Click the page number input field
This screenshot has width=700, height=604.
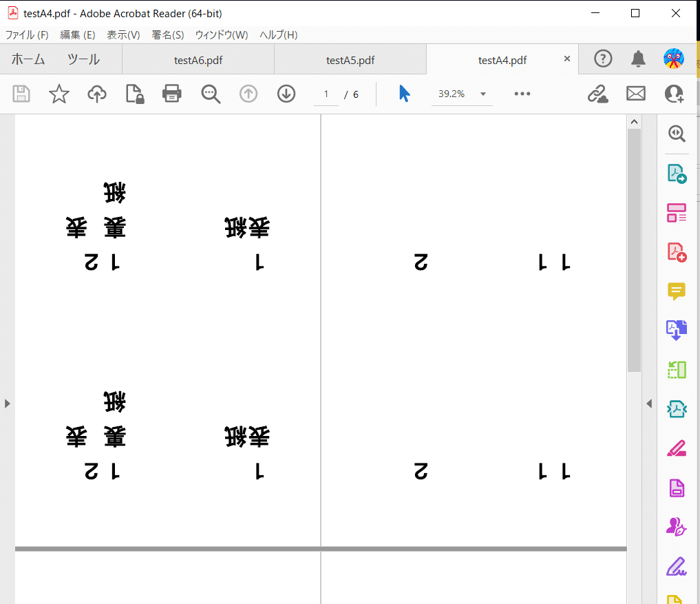326,94
